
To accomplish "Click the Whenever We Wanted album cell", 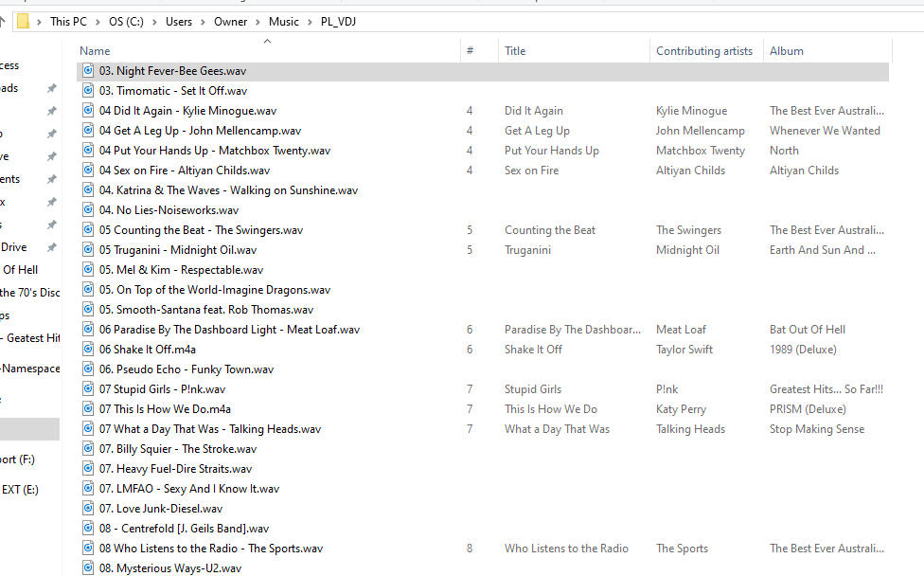I will pyautogui.click(x=825, y=131).
